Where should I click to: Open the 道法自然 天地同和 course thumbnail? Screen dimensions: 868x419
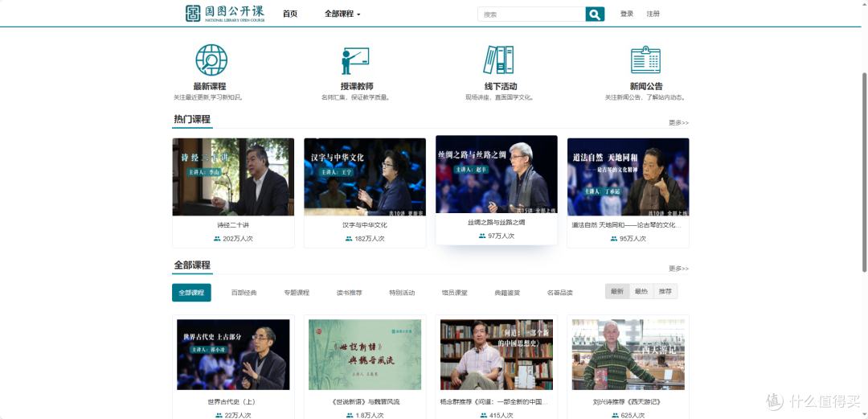628,177
